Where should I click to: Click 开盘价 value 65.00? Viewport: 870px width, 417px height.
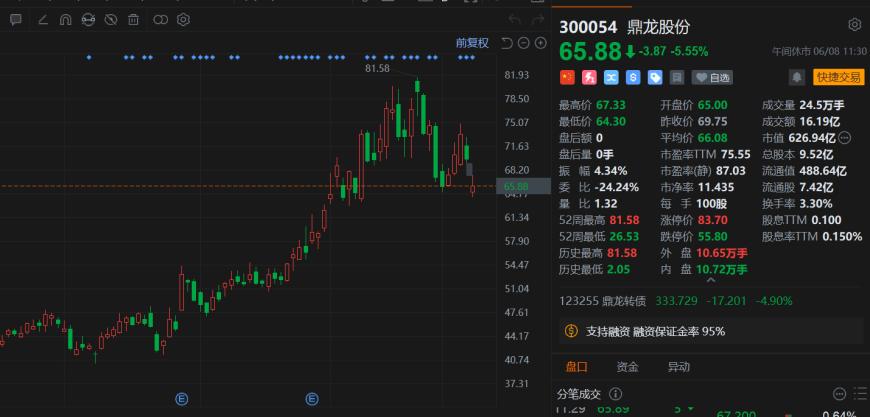[x=711, y=105]
